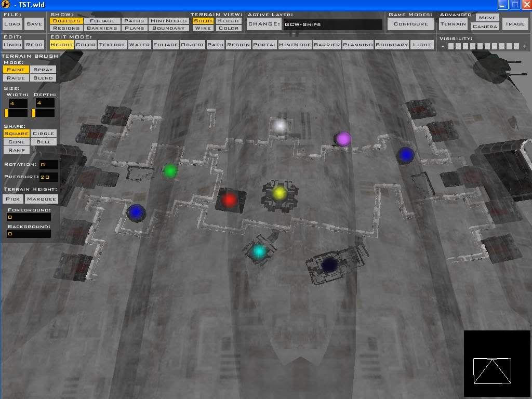Viewport: 532px width, 399px height.
Task: Select the purple orb object marker
Action: click(x=343, y=139)
